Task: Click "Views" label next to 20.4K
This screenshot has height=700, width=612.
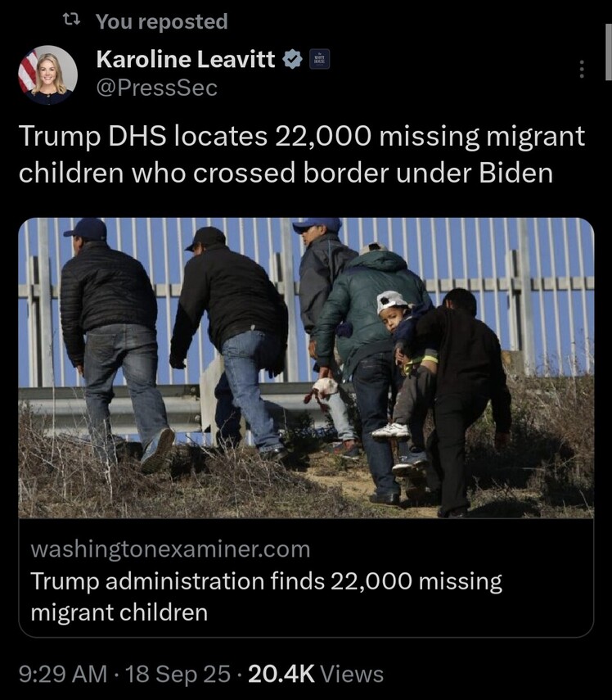Action: 352,674
